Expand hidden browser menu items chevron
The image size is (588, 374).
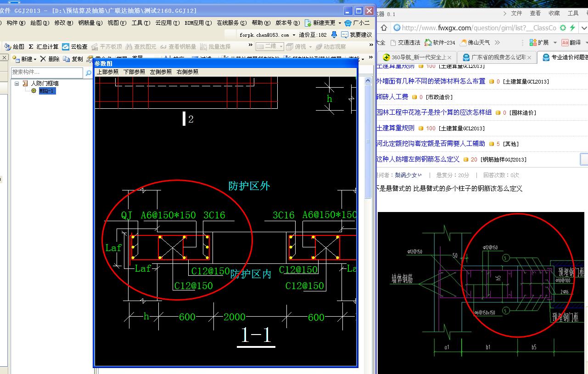click(505, 13)
